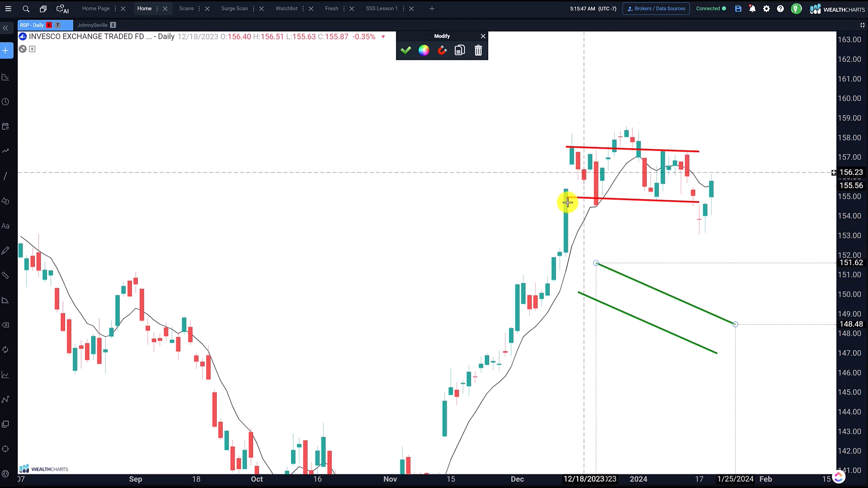Image resolution: width=868 pixels, height=488 pixels.
Task: Open the color wheel in Modify panel
Action: [424, 50]
